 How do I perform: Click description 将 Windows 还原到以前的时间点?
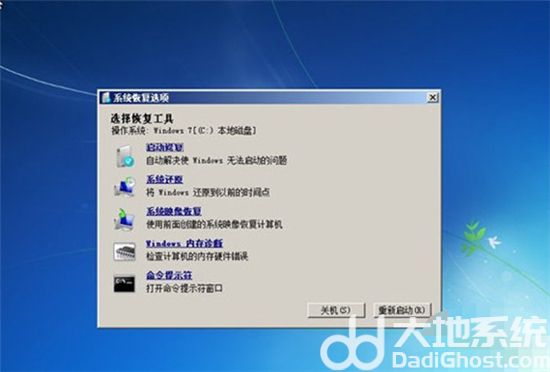click(208, 192)
